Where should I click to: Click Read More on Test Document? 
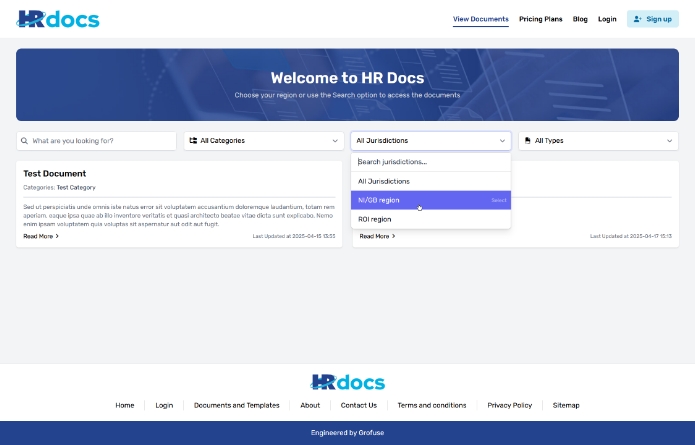pyautogui.click(x=41, y=236)
